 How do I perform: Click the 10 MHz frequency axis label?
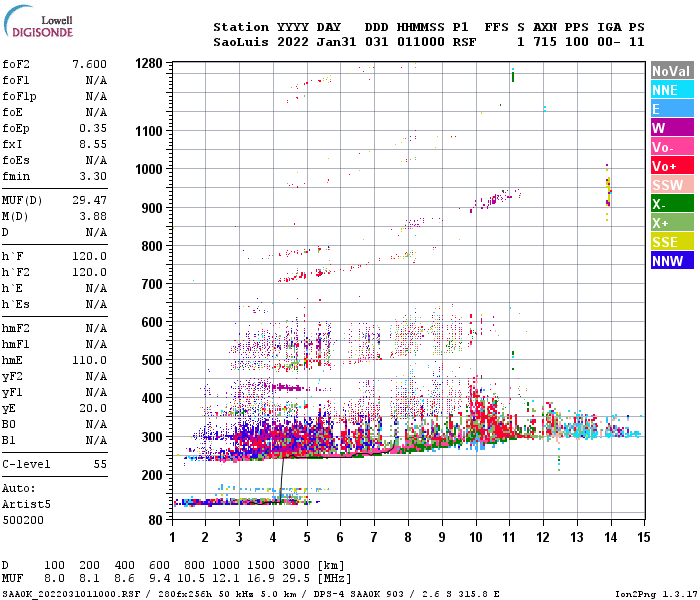click(475, 537)
